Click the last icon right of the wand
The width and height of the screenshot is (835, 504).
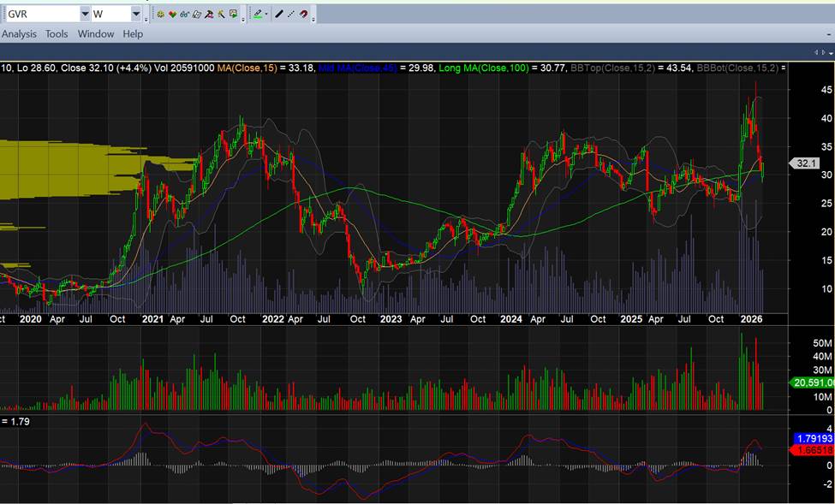pyautogui.click(x=234, y=15)
